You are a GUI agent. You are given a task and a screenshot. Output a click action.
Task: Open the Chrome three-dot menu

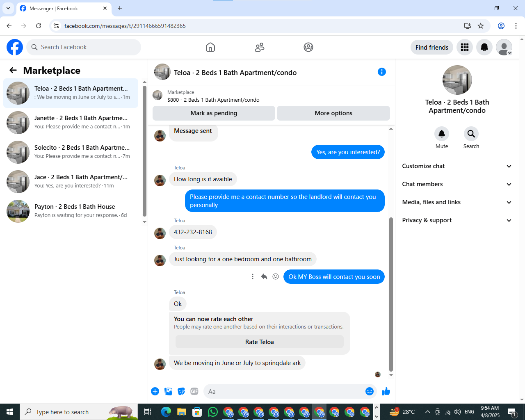(x=516, y=26)
